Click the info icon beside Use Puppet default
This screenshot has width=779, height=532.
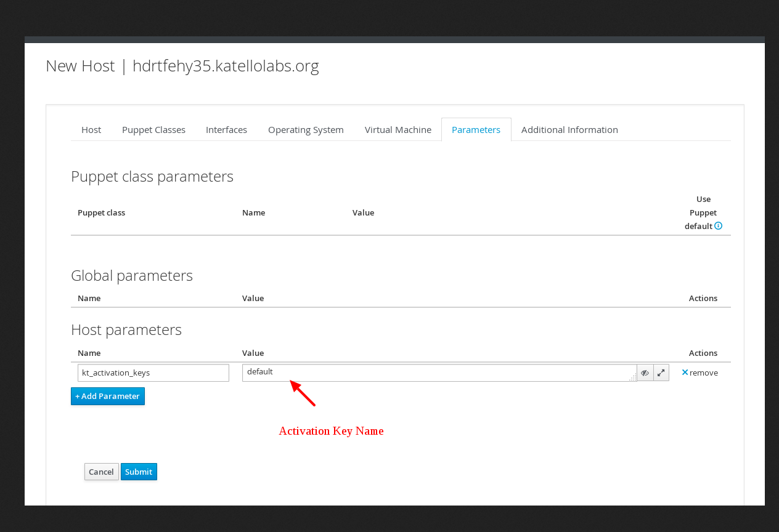pyautogui.click(x=718, y=226)
